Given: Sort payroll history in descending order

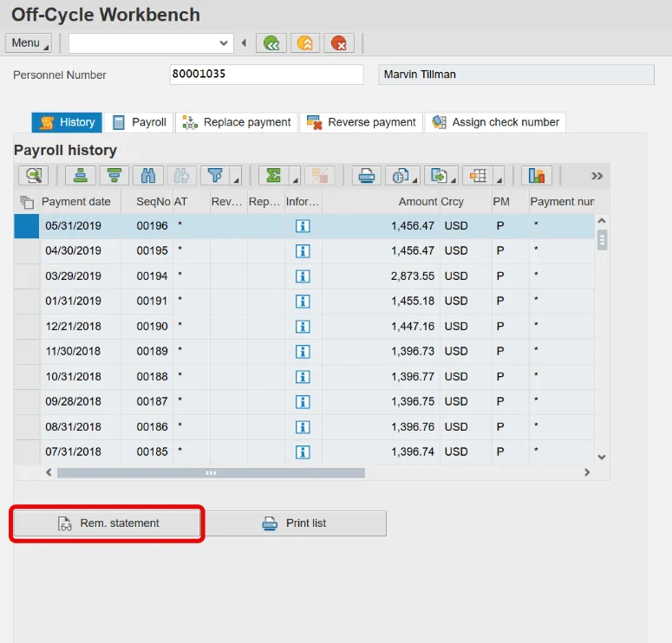Looking at the screenshot, I should click(x=113, y=175).
